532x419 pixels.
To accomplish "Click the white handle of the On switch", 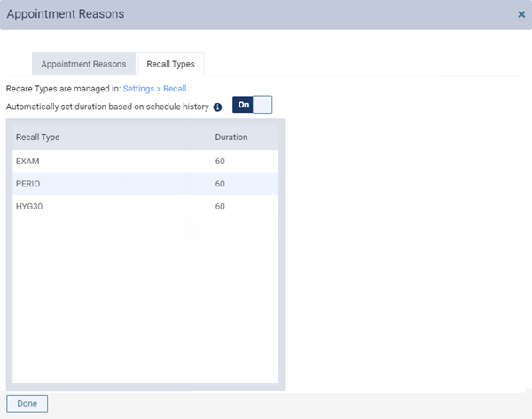I will [262, 105].
